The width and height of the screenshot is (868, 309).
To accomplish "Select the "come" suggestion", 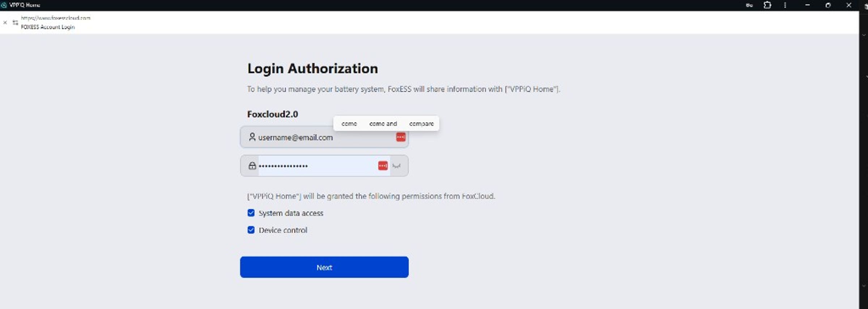I will coord(349,124).
